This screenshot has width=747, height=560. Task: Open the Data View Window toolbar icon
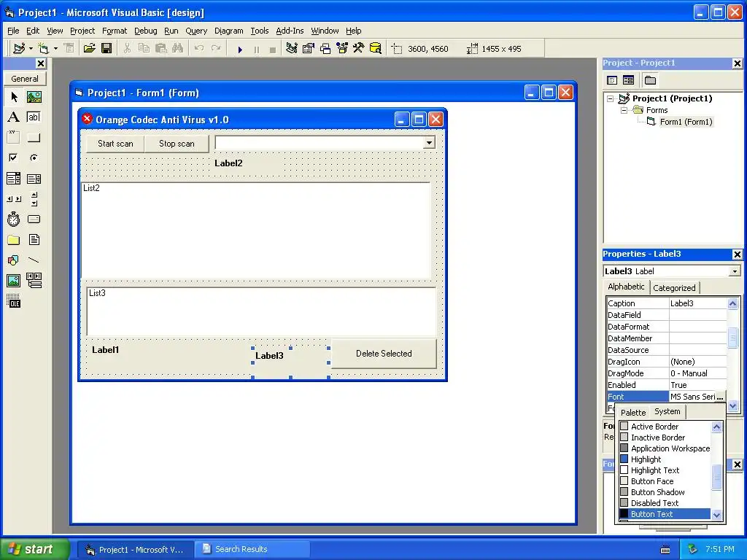click(x=376, y=48)
